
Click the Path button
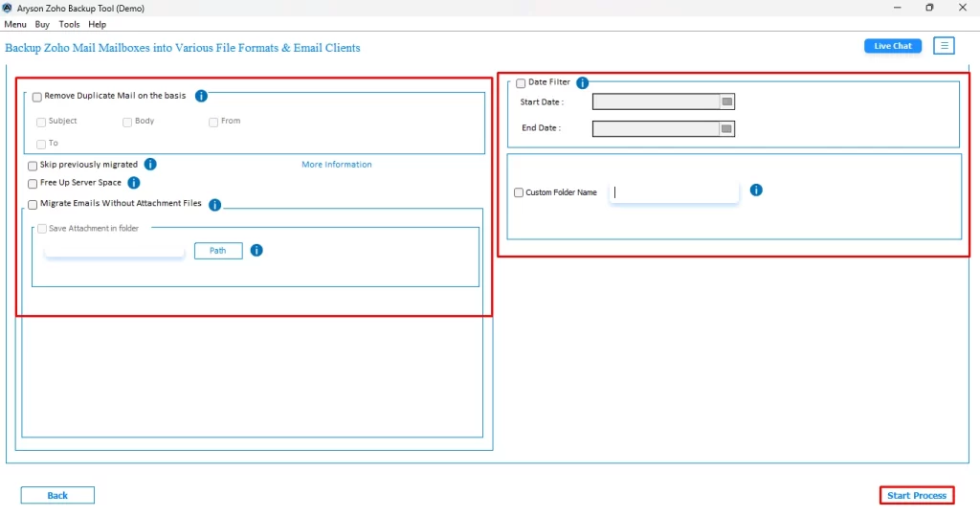tap(218, 251)
